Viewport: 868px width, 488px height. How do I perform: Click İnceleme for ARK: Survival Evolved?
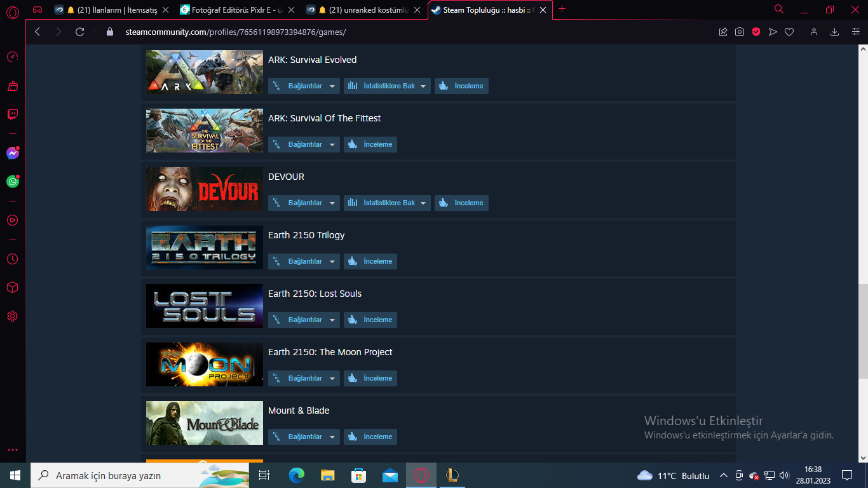pos(461,86)
